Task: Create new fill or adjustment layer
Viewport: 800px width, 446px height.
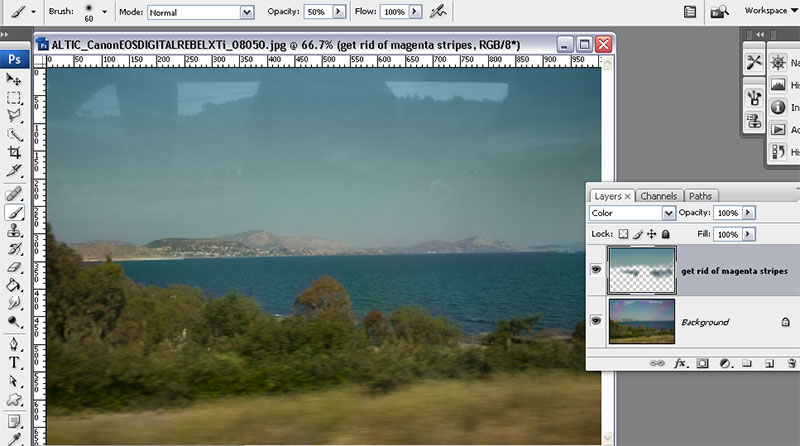Action: (726, 363)
